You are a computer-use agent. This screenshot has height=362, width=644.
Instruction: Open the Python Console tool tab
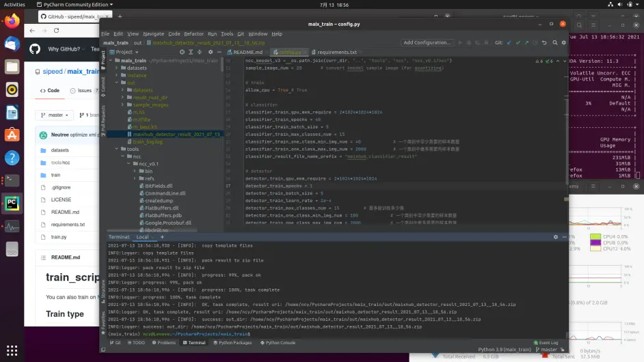[278, 343]
